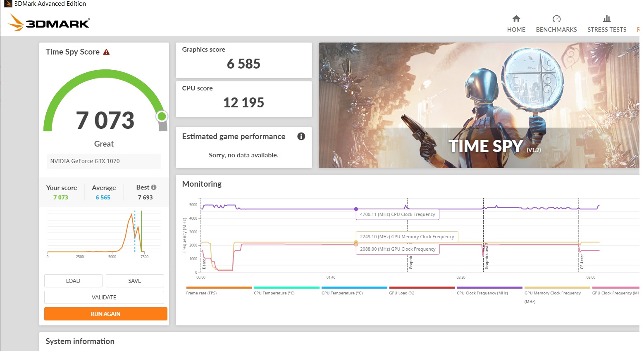Screen dimensions: 644x351
Task: Click the 'Sorry, no data available.' message
Action: [243, 155]
